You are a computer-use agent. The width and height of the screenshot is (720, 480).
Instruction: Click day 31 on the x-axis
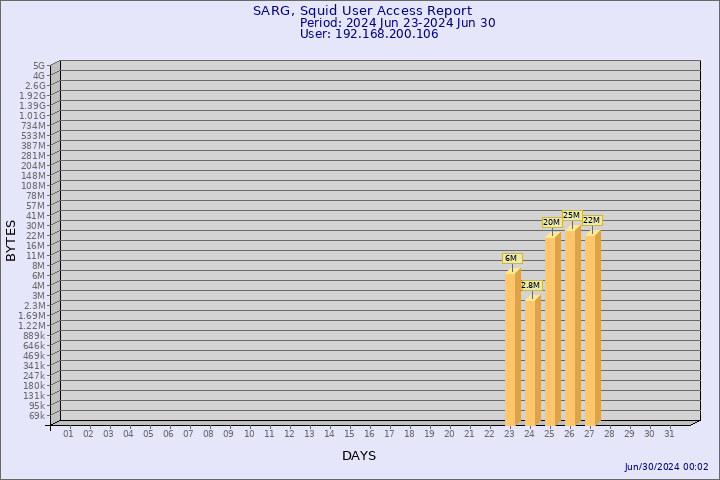[669, 433]
